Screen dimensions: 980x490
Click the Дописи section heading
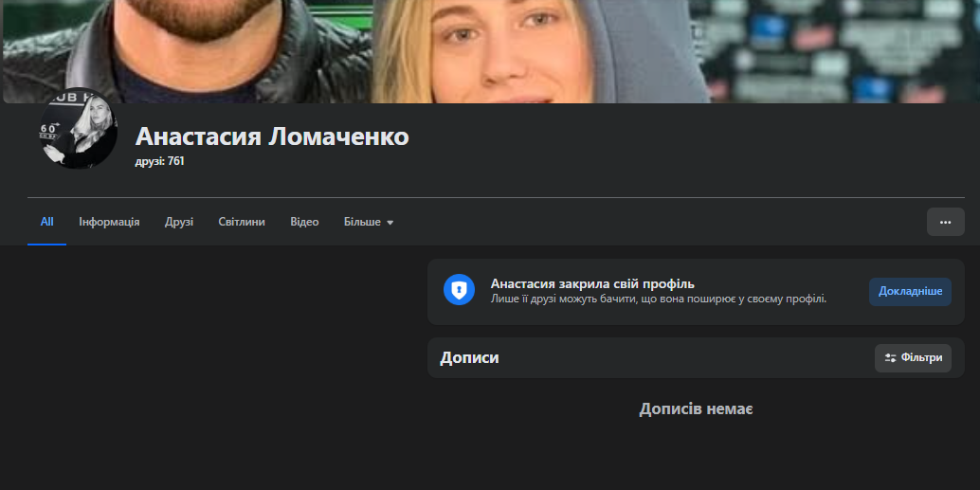click(469, 358)
